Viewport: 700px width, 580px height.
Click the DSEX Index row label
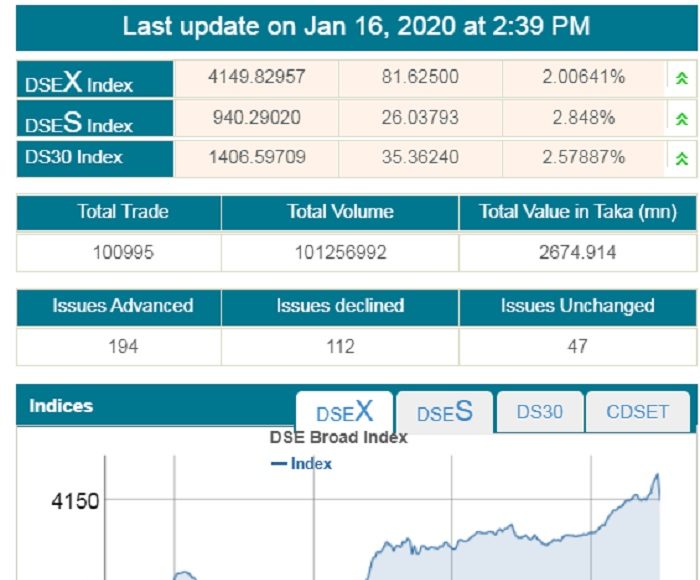click(x=79, y=82)
